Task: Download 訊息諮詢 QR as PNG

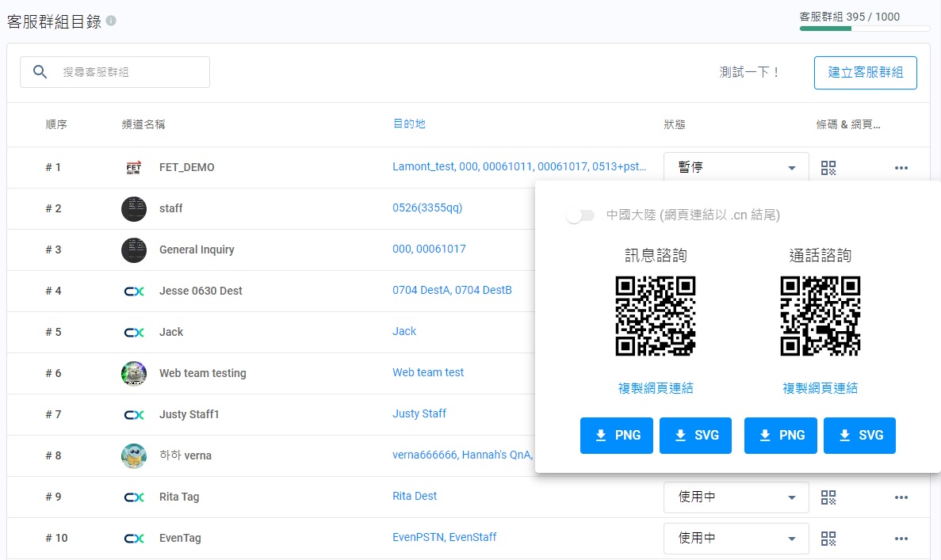Action: click(x=616, y=436)
